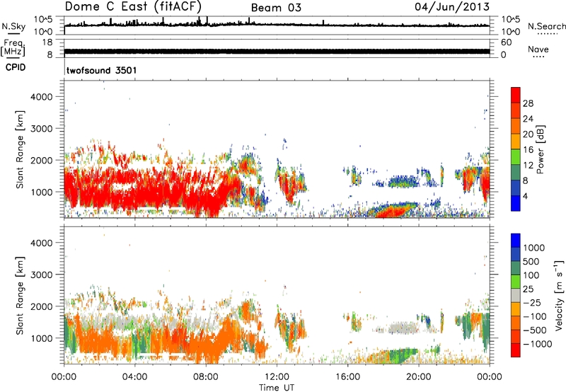Click the "Dome C East (fitACF)" title
Screen dimensions: 566x392
tap(133, 7)
